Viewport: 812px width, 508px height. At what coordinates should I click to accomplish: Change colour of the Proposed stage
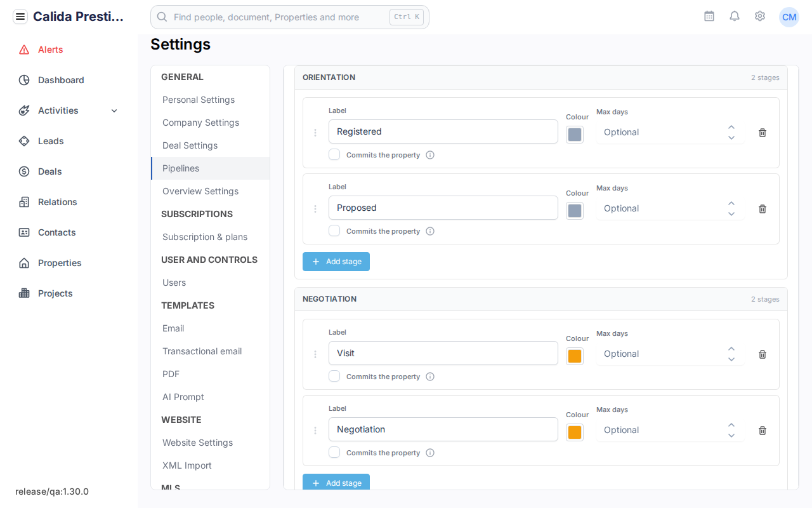tap(575, 211)
